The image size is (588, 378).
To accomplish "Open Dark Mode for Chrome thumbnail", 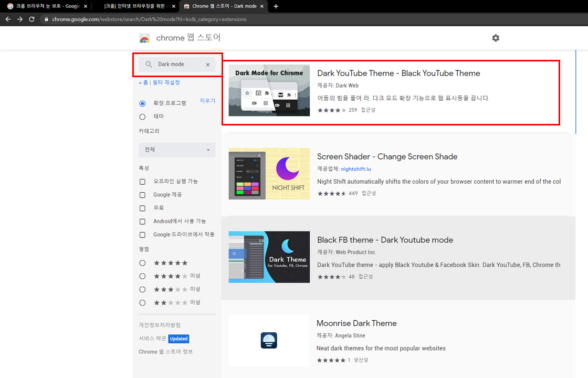I will coord(269,90).
